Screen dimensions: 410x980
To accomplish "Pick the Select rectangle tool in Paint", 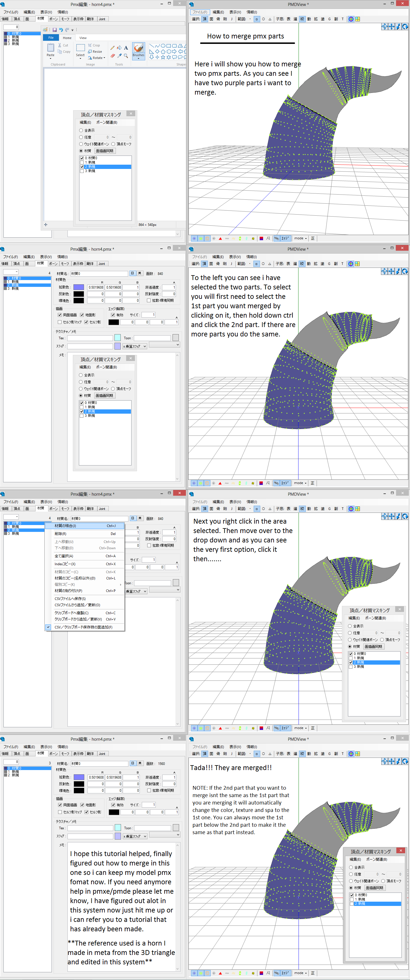I will click(x=80, y=48).
